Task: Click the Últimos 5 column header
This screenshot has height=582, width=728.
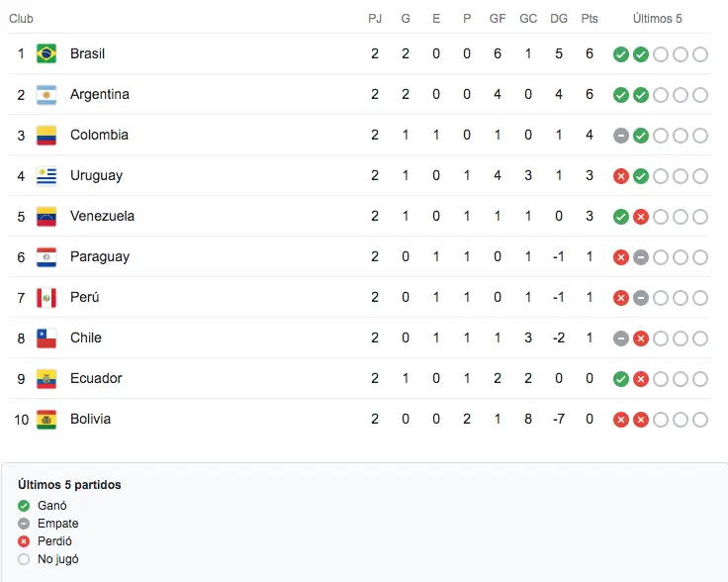Action: tap(657, 19)
